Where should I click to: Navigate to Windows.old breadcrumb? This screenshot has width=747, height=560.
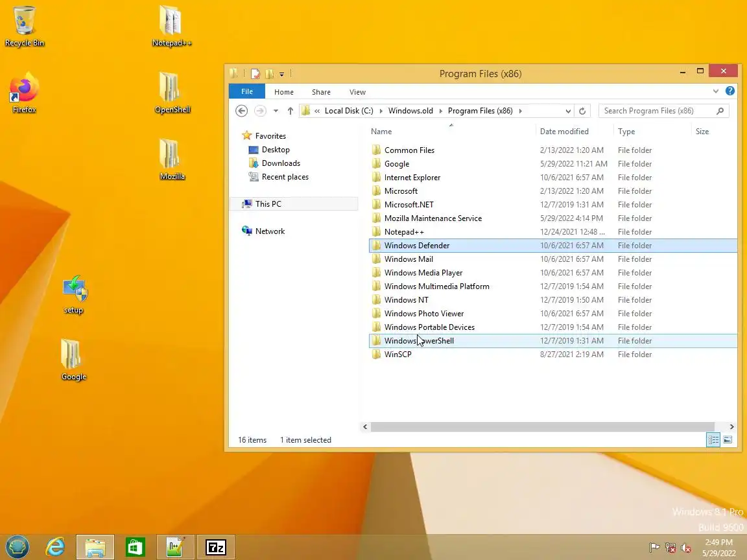(410, 111)
